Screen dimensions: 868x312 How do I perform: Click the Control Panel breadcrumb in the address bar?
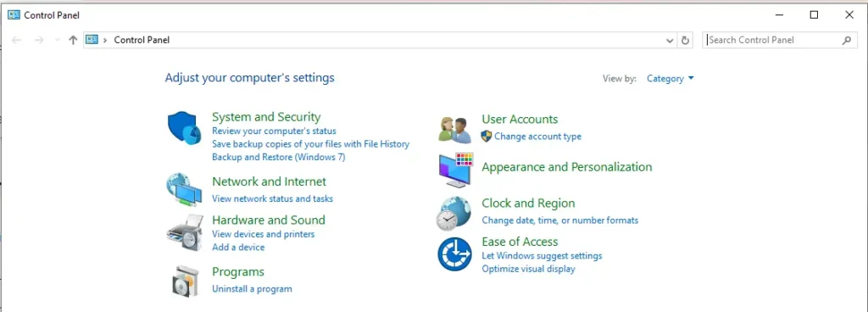pyautogui.click(x=142, y=40)
